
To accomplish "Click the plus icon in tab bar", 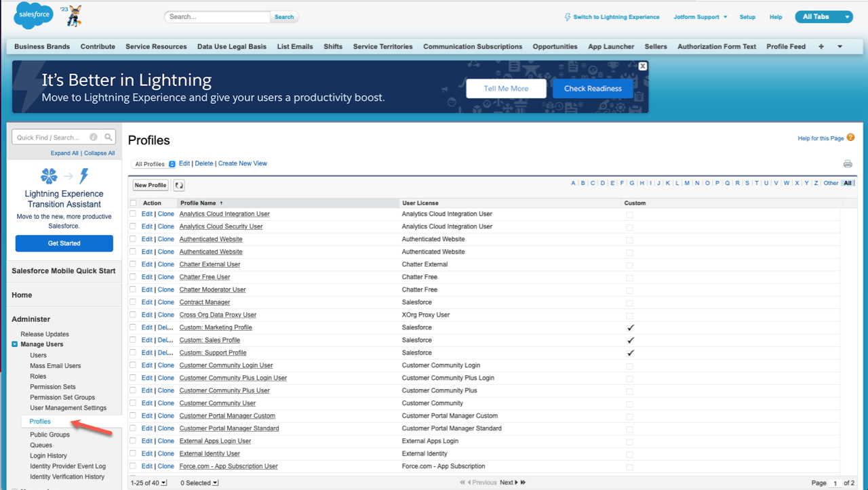I will (821, 47).
